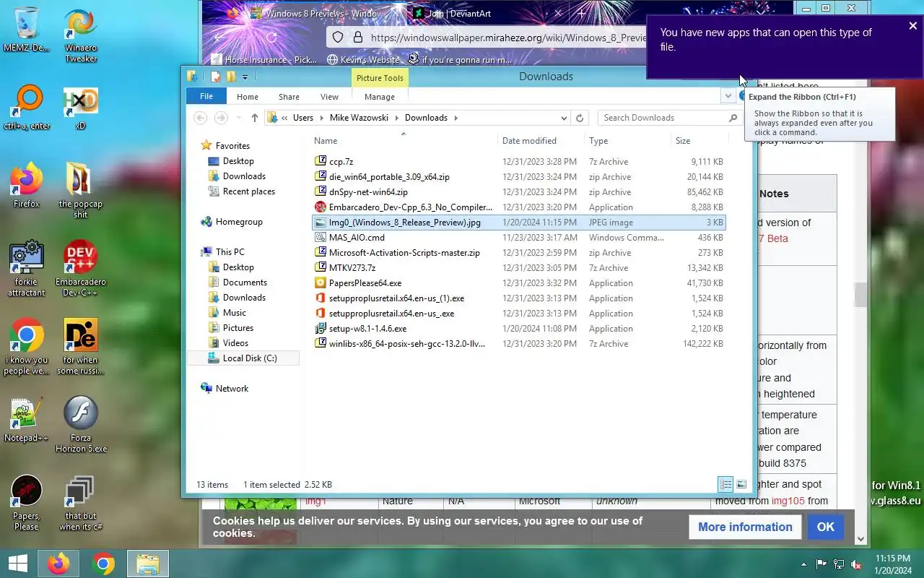Open Homegroup in the navigation pane
Screen dimensions: 924x578
coord(239,222)
